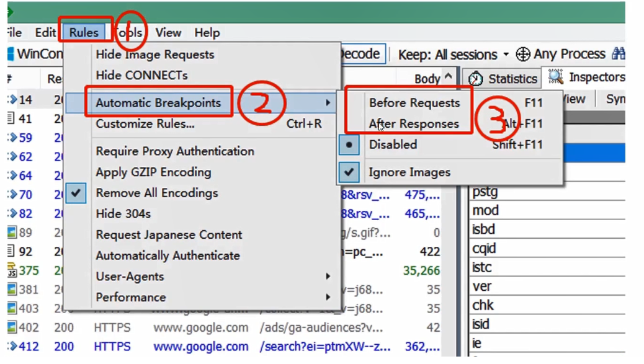The width and height of the screenshot is (644, 364).
Task: Open Keep: All sessions dropdown
Action: (x=454, y=54)
